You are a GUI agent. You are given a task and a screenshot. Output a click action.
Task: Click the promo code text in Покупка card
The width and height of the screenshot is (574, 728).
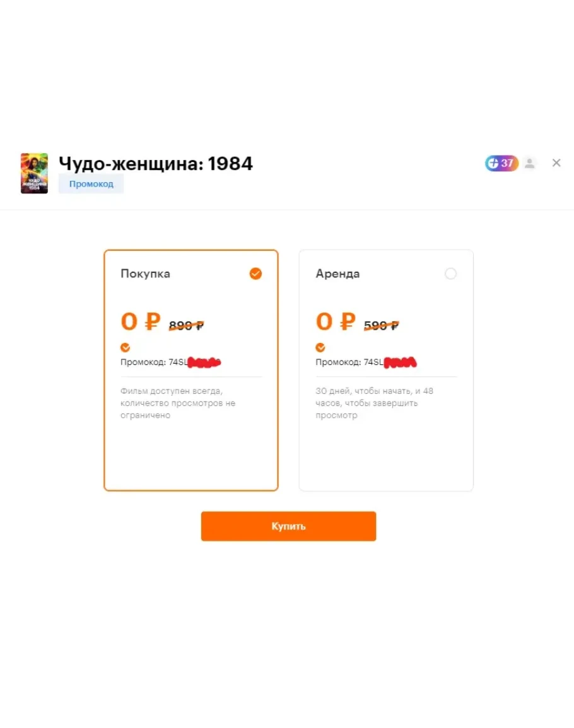170,362
